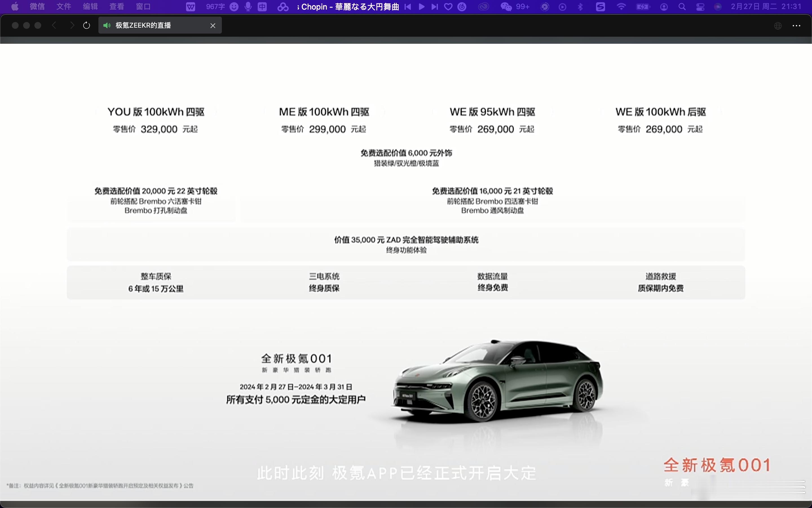This screenshot has height=508, width=812.
Task: Click the ME 版 100kWh 四驱 heading
Action: click(324, 112)
